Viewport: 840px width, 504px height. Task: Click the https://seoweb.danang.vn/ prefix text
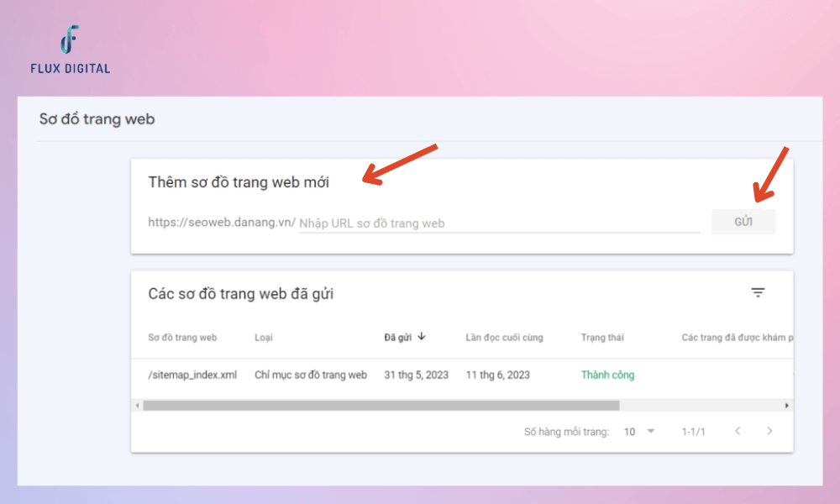pos(222,223)
